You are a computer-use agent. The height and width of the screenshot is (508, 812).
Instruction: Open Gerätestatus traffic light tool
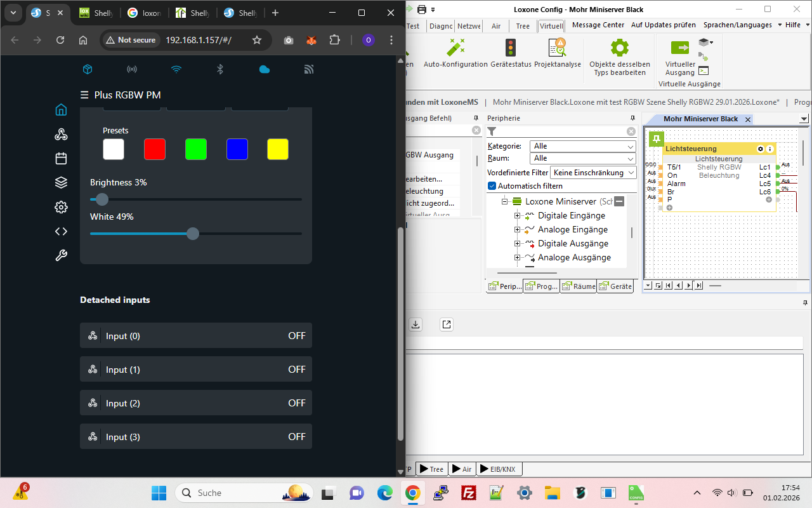[511, 53]
